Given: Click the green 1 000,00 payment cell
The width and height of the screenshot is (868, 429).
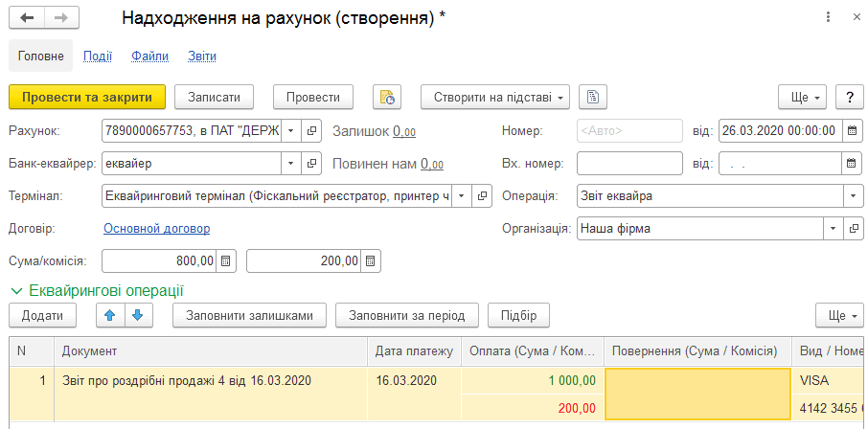Looking at the screenshot, I should 533,380.
